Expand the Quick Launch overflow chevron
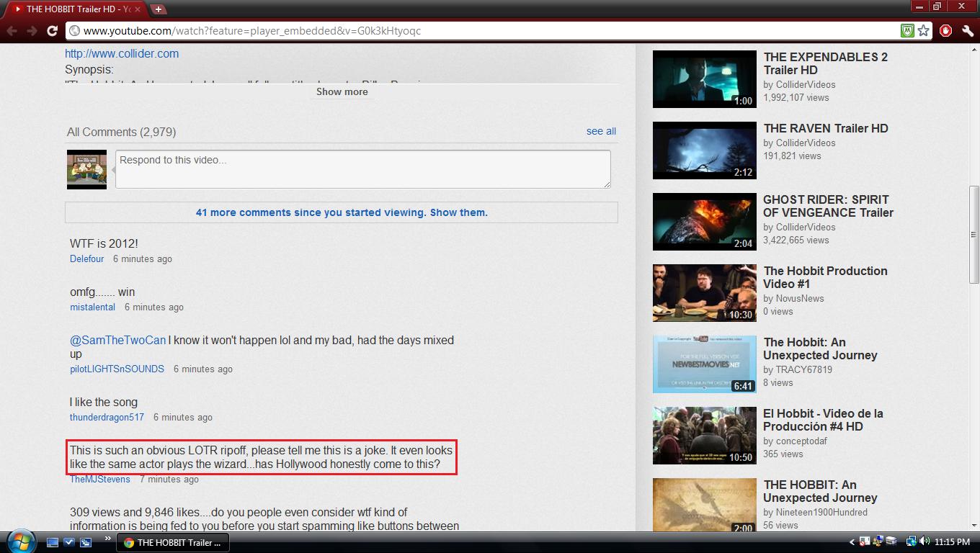 coord(108,538)
